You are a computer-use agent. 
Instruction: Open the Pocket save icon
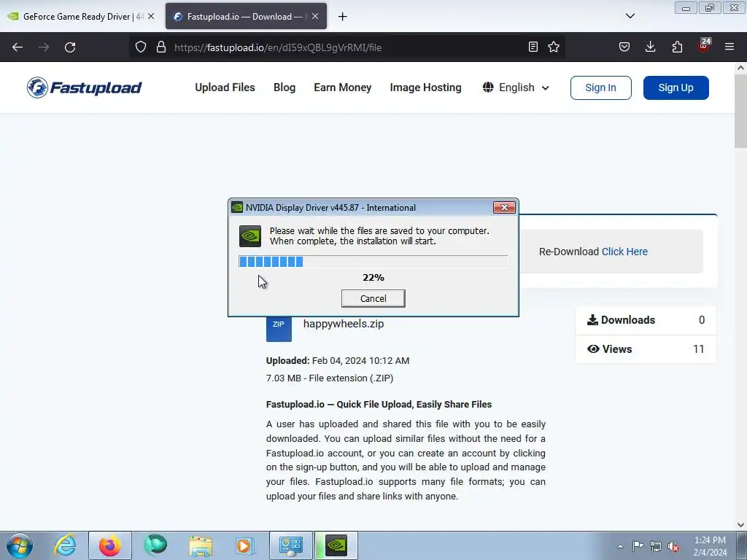pyautogui.click(x=624, y=47)
